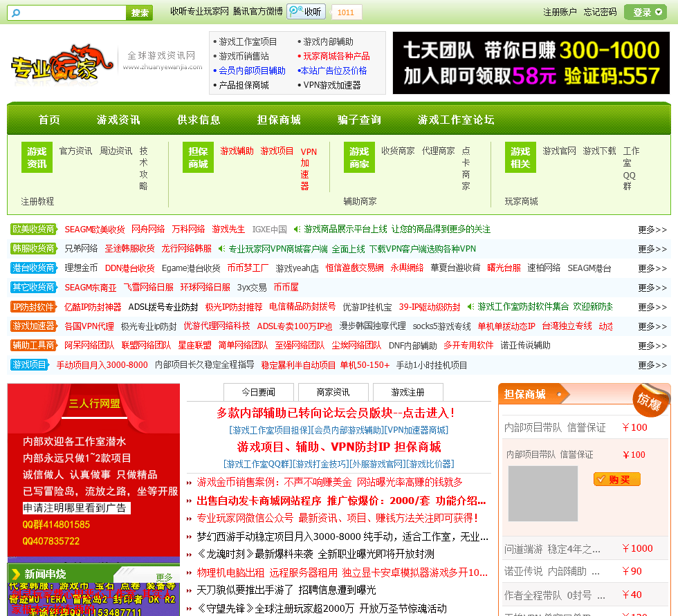Select 游戏工作室论坛 in the navigation bar
The image size is (678, 616).
click(456, 120)
